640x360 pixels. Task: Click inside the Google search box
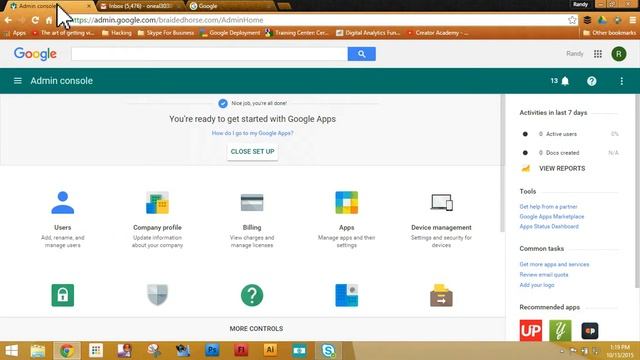point(209,54)
